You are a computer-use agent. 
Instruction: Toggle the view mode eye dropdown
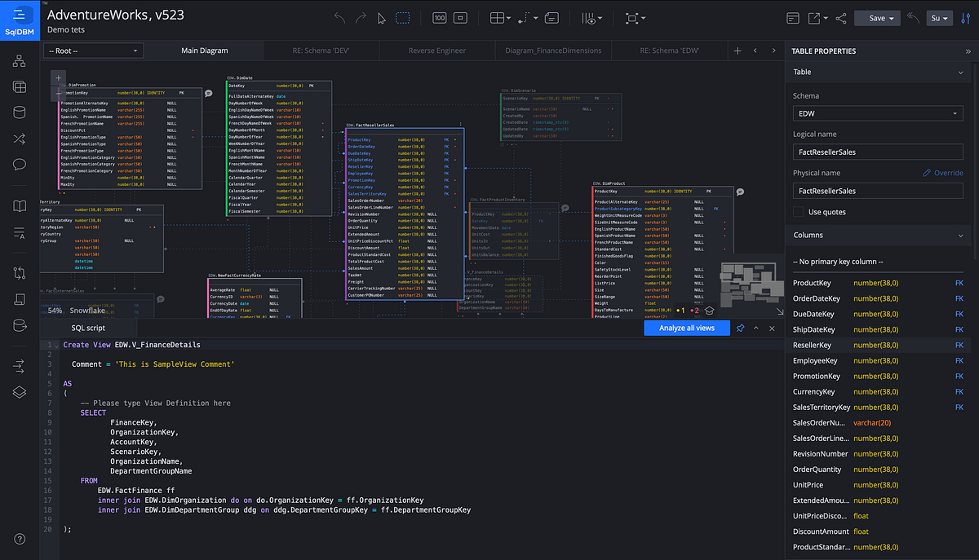pyautogui.click(x=592, y=18)
